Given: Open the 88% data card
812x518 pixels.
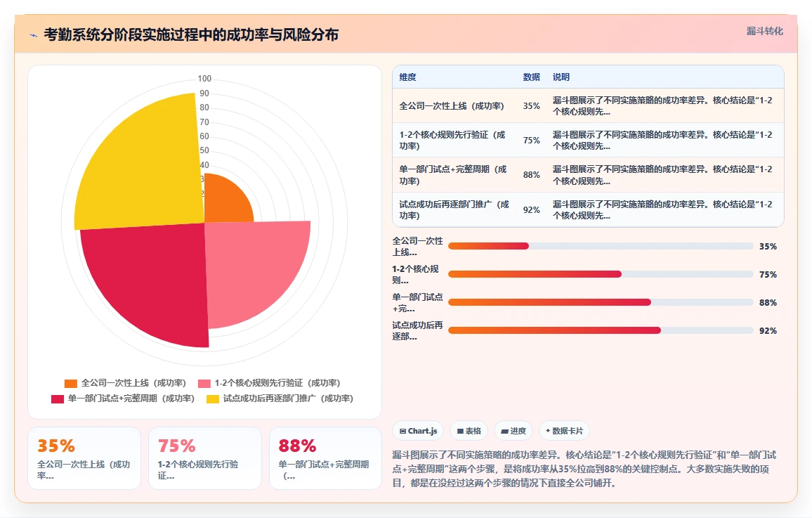Looking at the screenshot, I should pos(326,458).
